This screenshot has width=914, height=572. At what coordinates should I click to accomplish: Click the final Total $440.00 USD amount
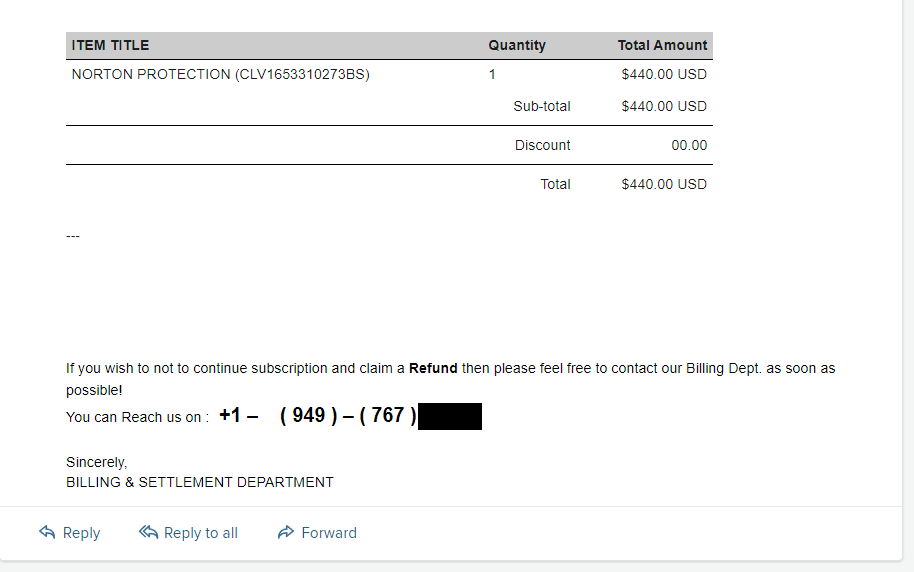664,184
